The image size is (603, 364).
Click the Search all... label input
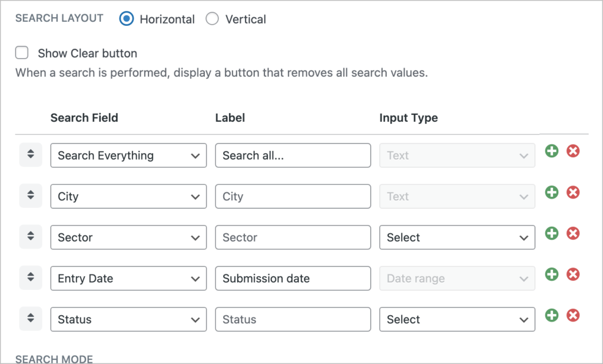tap(293, 155)
